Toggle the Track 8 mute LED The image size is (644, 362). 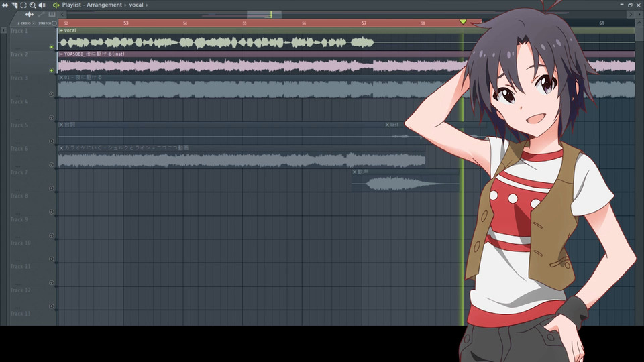tap(52, 213)
